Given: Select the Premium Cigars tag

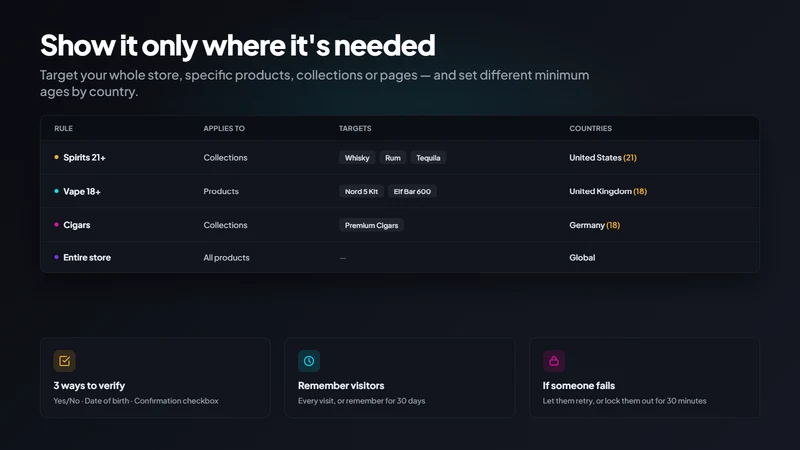Looking at the screenshot, I should (x=371, y=225).
